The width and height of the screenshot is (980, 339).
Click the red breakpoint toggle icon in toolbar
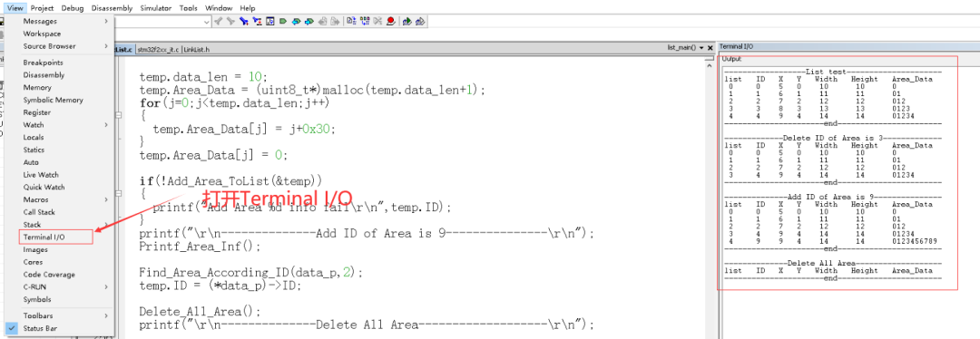[x=390, y=21]
